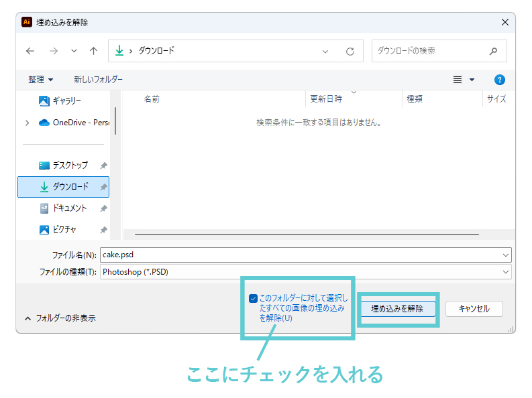Go up one folder level
This screenshot has width=532, height=398.
pyautogui.click(x=93, y=51)
